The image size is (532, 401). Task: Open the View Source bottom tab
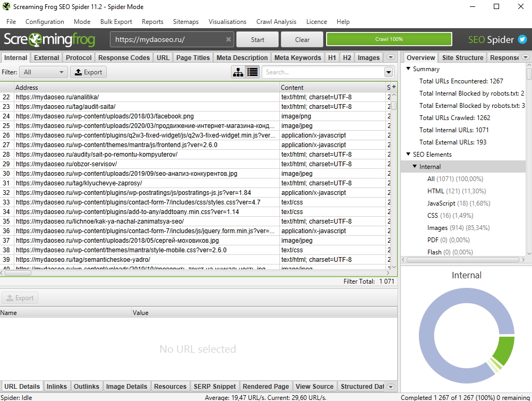(x=314, y=387)
